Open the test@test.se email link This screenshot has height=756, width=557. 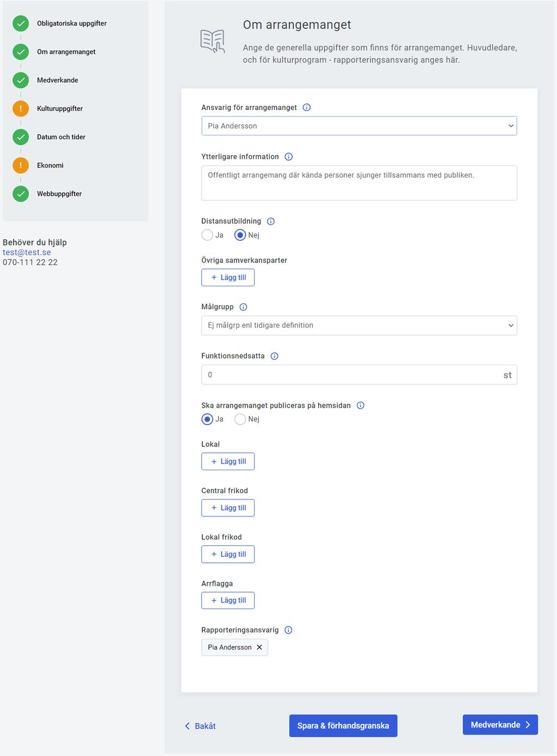pos(27,253)
